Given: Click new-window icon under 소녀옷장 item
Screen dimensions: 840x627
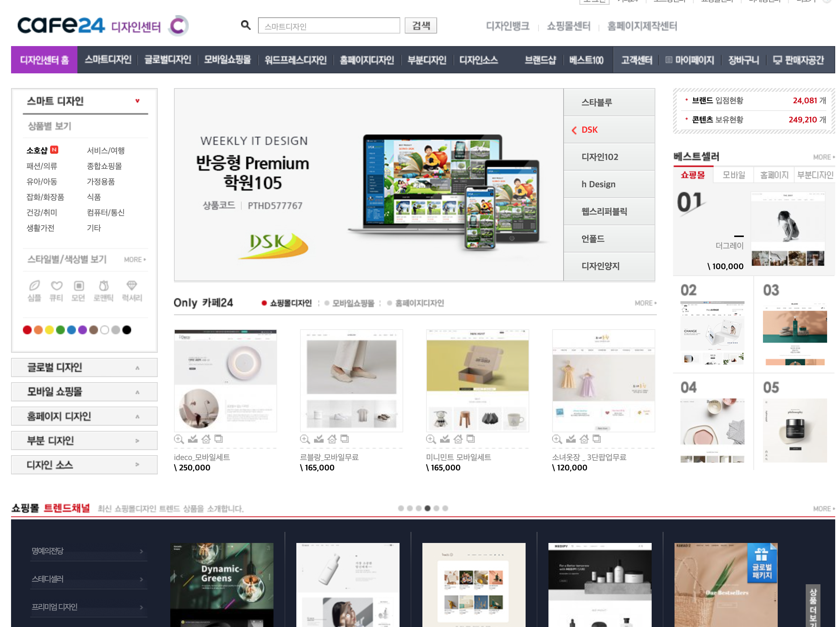Looking at the screenshot, I should [596, 439].
